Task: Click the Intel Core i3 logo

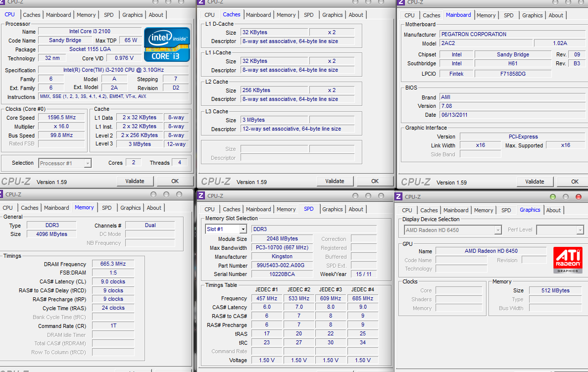Action: 167,45
